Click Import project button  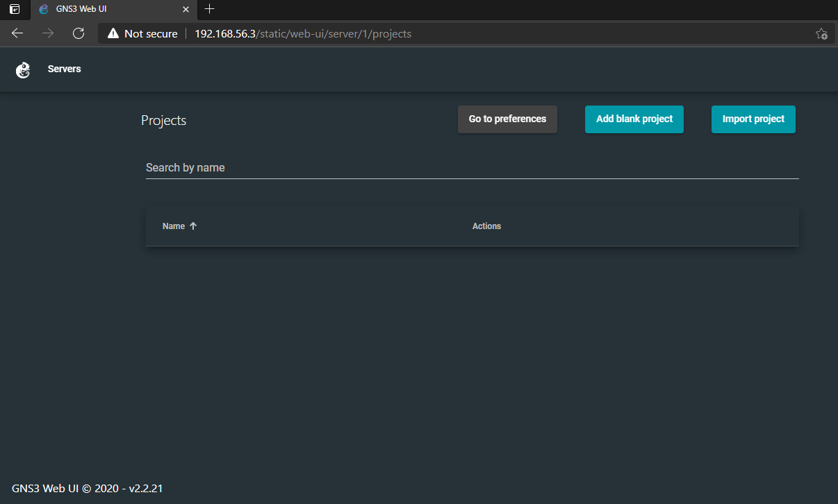[753, 119]
